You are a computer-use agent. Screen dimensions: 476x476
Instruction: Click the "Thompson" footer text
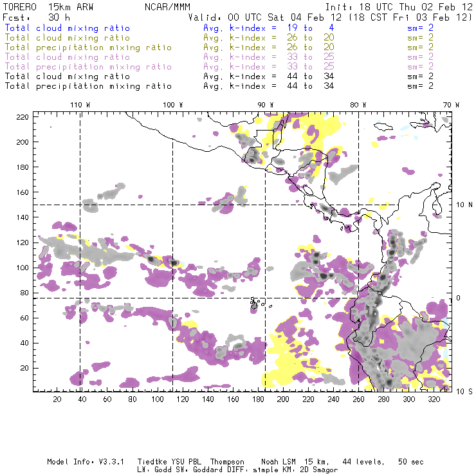[227, 462]
